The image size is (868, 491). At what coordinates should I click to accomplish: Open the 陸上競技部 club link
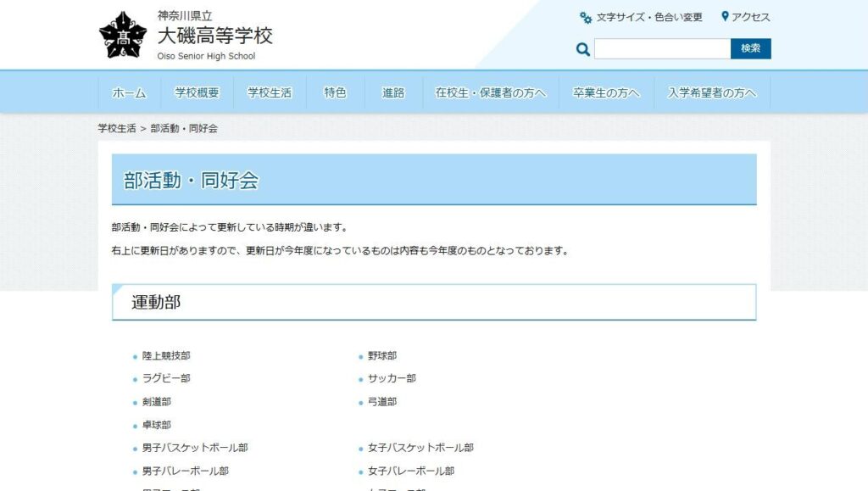pos(166,356)
